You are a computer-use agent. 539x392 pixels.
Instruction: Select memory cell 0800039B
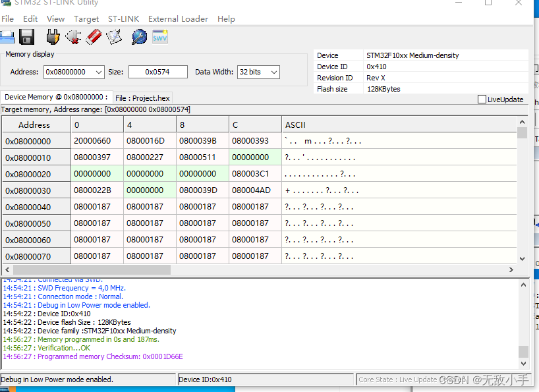tap(202, 141)
